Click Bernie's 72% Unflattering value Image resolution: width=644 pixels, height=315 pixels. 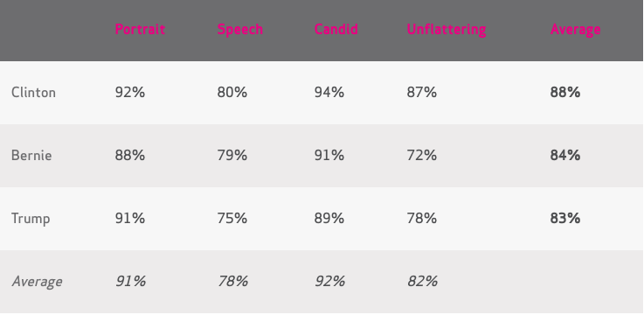click(x=422, y=156)
